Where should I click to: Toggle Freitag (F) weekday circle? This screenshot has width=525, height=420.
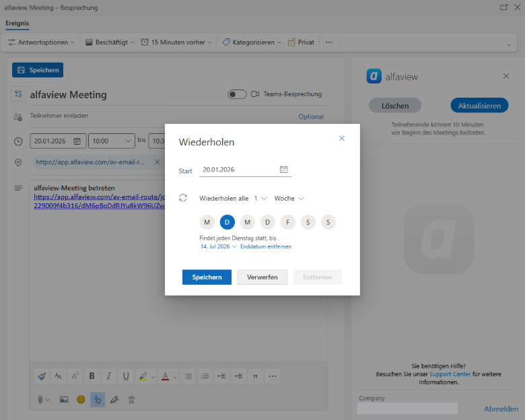tap(287, 222)
